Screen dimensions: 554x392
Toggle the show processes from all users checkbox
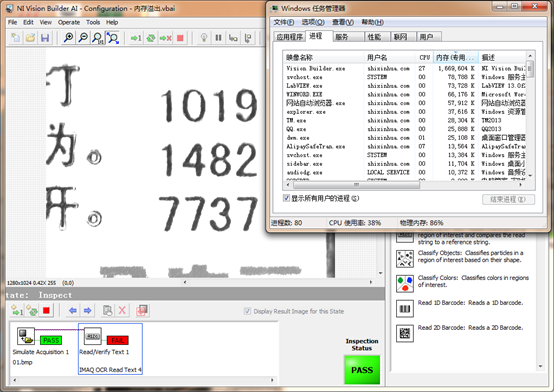tap(286, 198)
